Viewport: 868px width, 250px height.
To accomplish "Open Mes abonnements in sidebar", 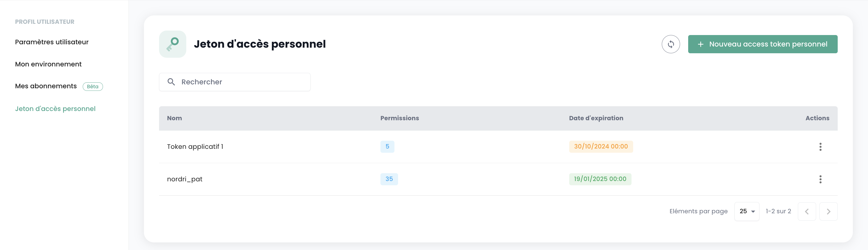I will click(46, 86).
